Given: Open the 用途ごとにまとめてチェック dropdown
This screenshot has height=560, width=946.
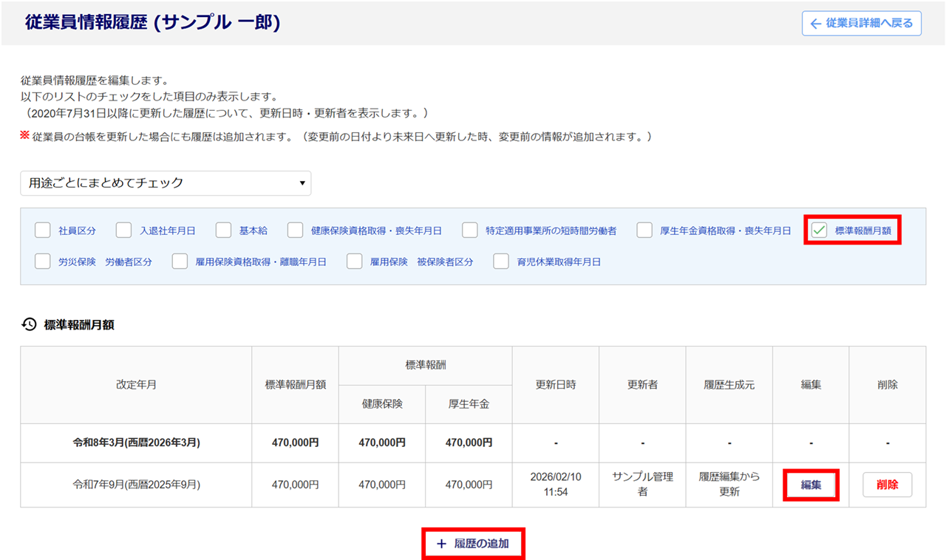Looking at the screenshot, I should (x=166, y=183).
